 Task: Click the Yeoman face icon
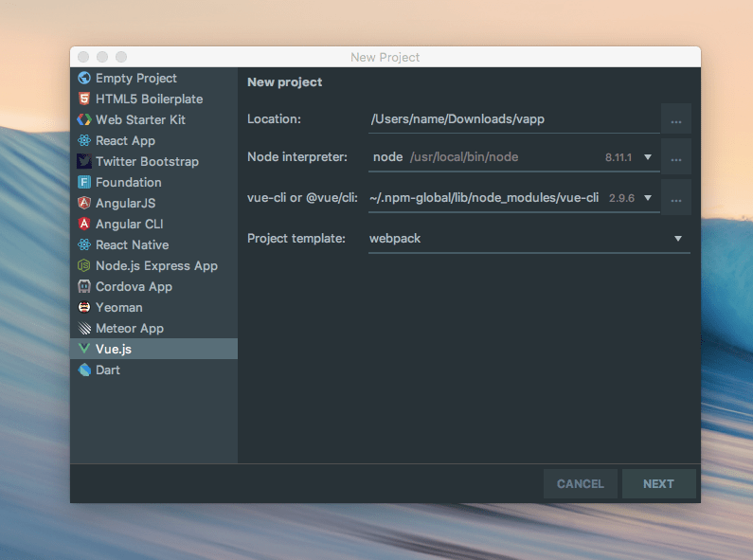pyautogui.click(x=84, y=307)
